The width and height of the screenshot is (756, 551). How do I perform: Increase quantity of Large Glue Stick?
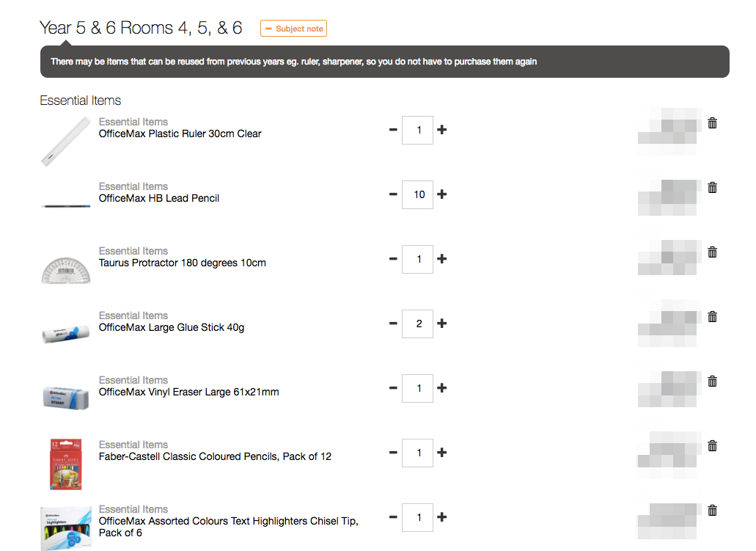click(441, 324)
